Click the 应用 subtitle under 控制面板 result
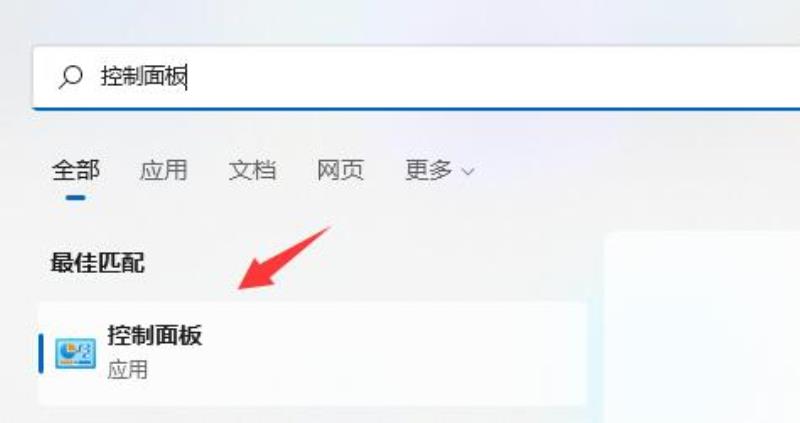 click(128, 369)
